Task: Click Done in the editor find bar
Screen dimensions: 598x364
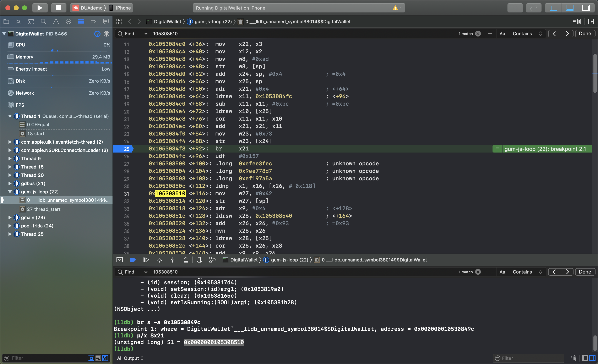Action: click(x=585, y=34)
